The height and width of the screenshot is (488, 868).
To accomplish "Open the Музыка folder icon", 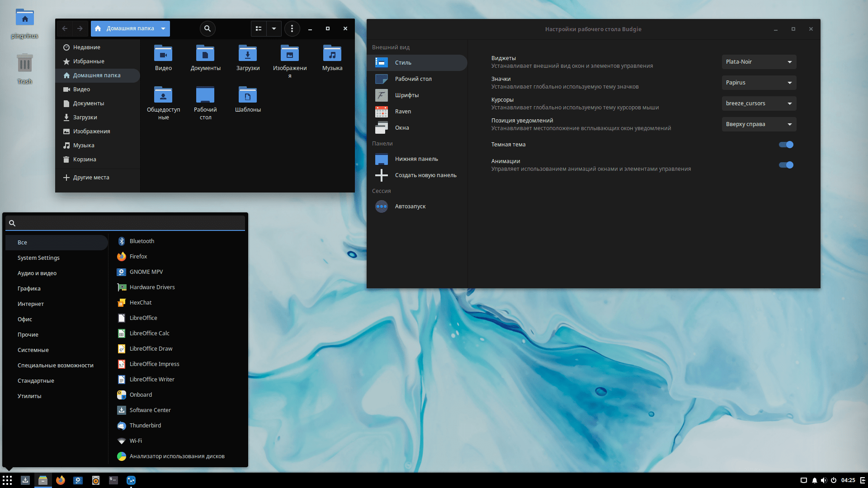I will (x=332, y=54).
